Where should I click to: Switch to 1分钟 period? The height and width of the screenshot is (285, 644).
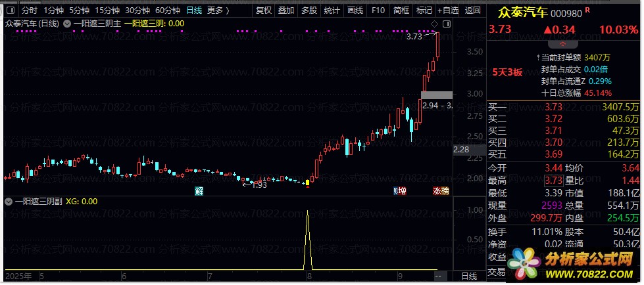pos(53,11)
